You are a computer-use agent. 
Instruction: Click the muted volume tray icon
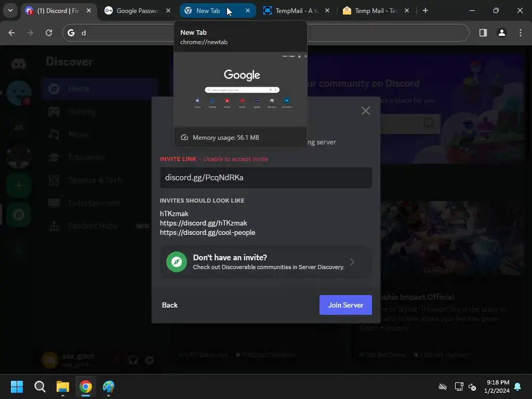[x=472, y=387]
